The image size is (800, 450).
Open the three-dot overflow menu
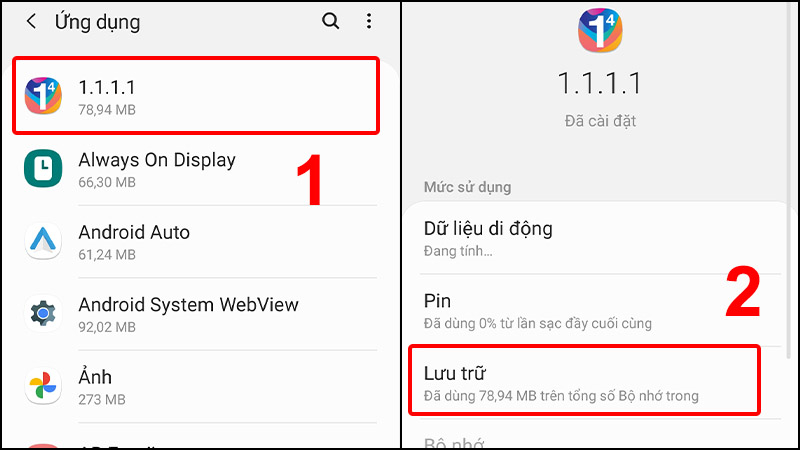[x=369, y=21]
